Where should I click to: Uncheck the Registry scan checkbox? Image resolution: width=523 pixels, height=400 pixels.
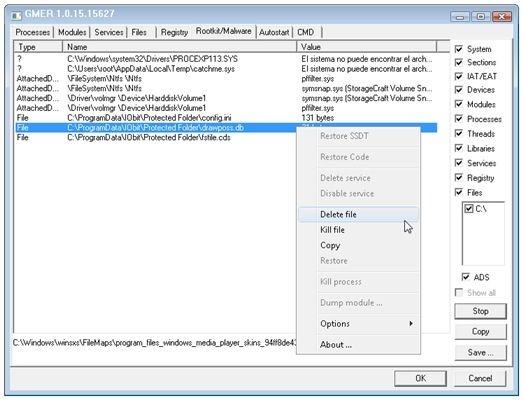click(x=459, y=177)
